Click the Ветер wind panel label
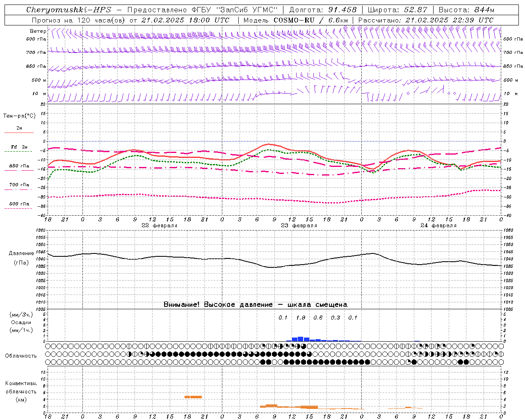Viewport: 525px width, 420px height. pyautogui.click(x=38, y=31)
